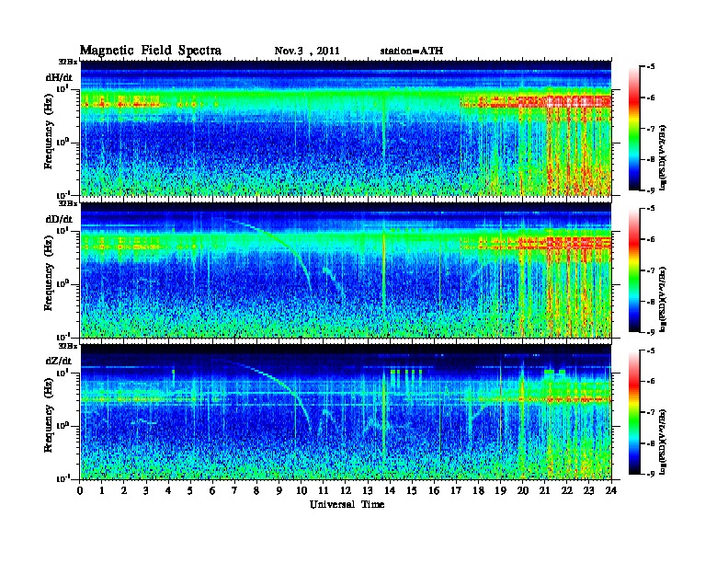The image size is (728, 563).
Task: Click hour 23 on the Universal Time axis
Action: pyautogui.click(x=589, y=490)
